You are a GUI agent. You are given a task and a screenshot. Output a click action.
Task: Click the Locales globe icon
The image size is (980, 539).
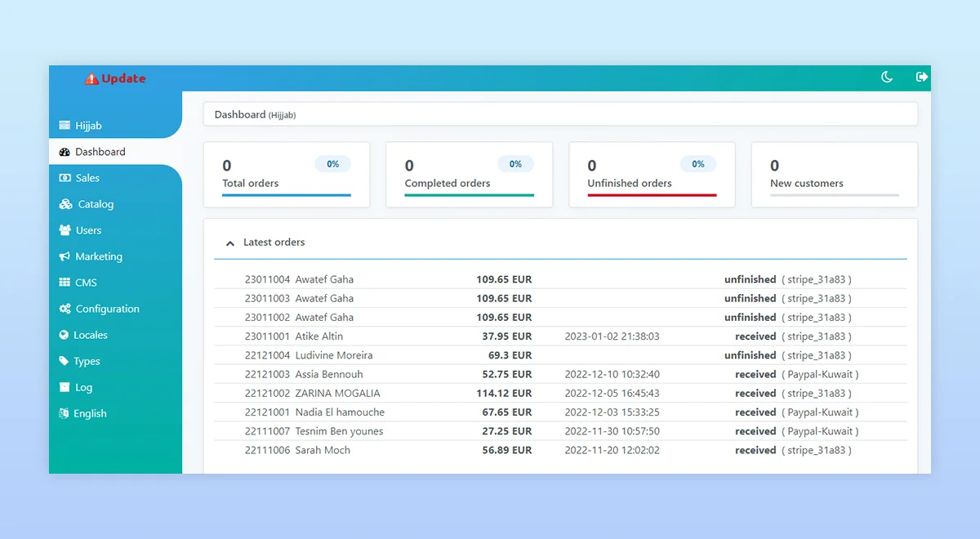(x=65, y=335)
